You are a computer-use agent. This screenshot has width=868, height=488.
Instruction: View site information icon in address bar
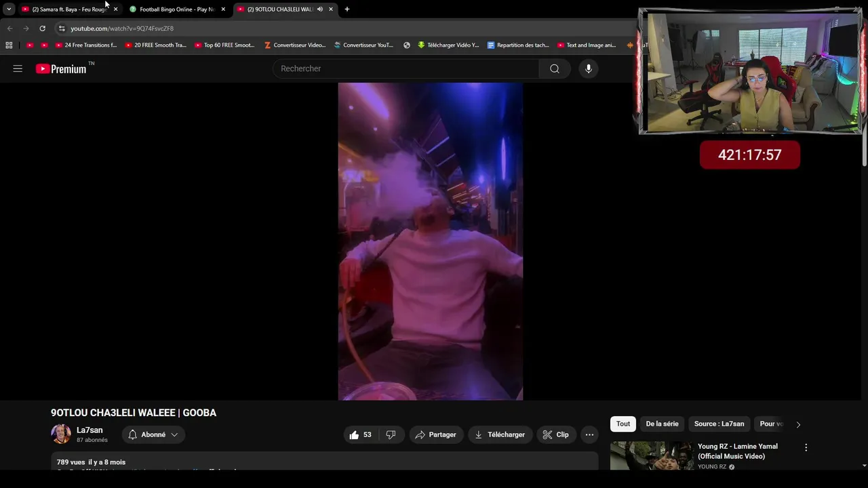(x=61, y=28)
